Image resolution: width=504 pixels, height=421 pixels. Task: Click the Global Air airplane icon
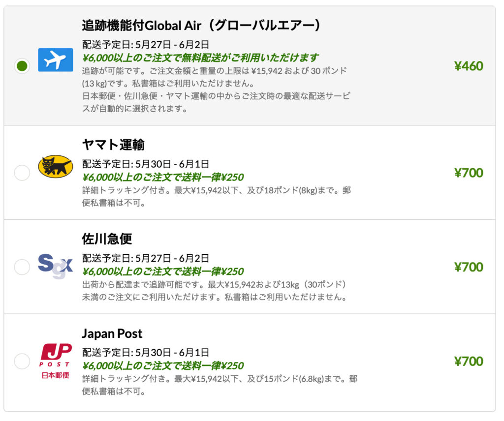pyautogui.click(x=55, y=60)
